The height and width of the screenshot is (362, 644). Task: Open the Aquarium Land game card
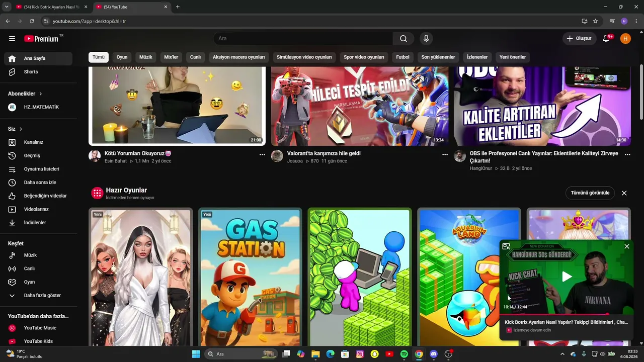[x=469, y=277]
